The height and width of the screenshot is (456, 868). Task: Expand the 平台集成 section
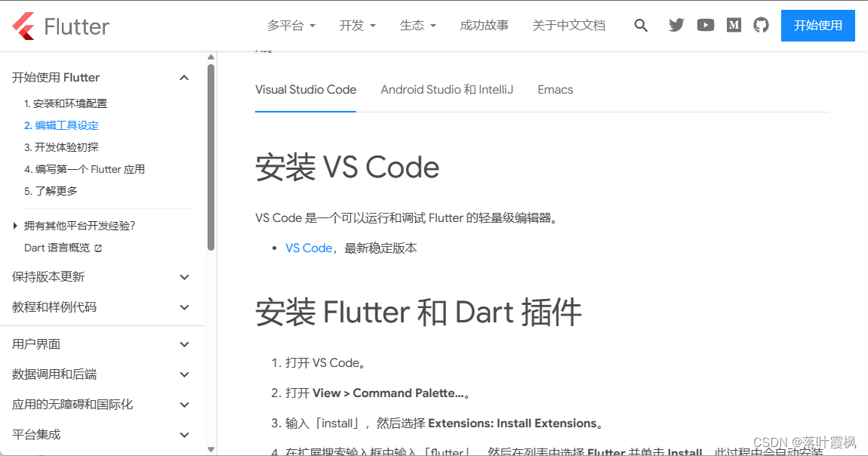(x=184, y=435)
